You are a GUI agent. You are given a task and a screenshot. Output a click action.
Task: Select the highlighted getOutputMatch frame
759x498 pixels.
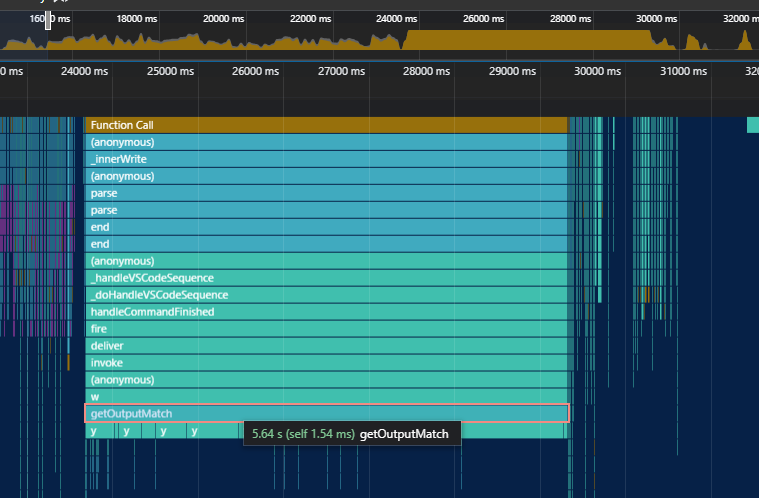327,413
